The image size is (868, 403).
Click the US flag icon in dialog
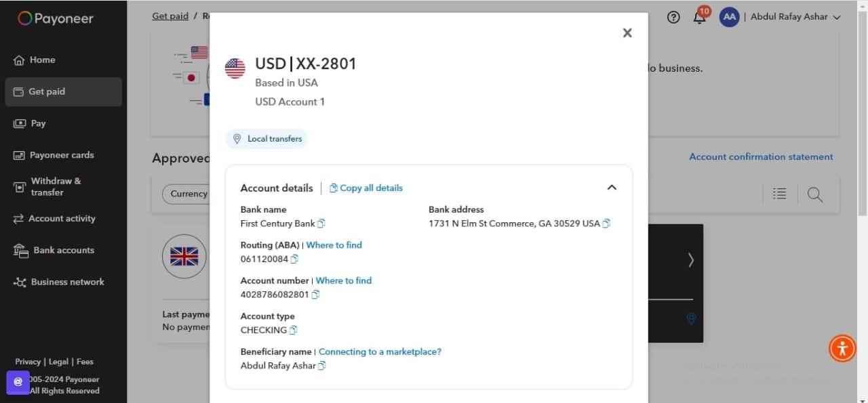pyautogui.click(x=235, y=68)
